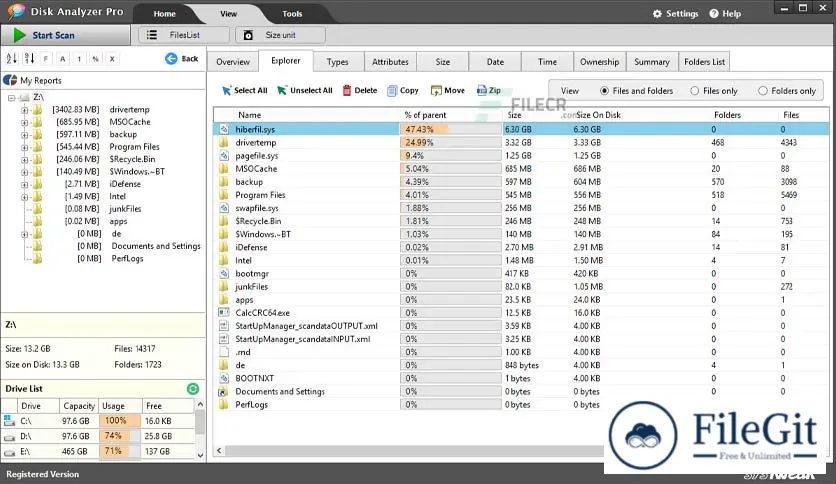Click the Move icon
Image resolution: width=836 pixels, height=484 pixels.
click(436, 91)
